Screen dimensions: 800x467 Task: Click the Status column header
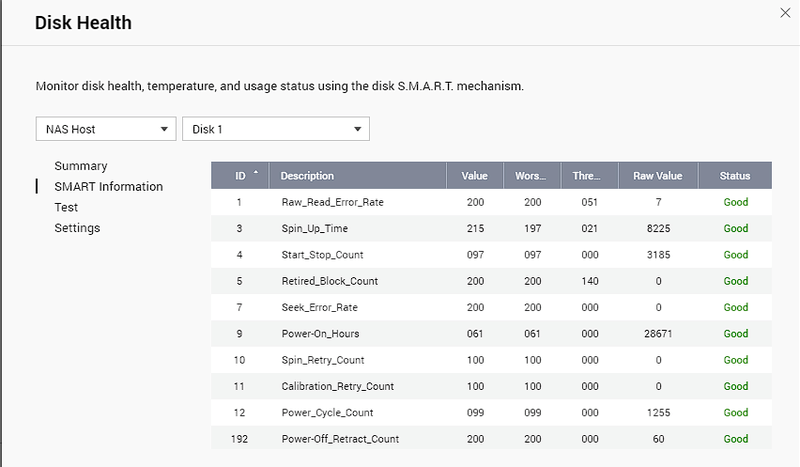(735, 176)
